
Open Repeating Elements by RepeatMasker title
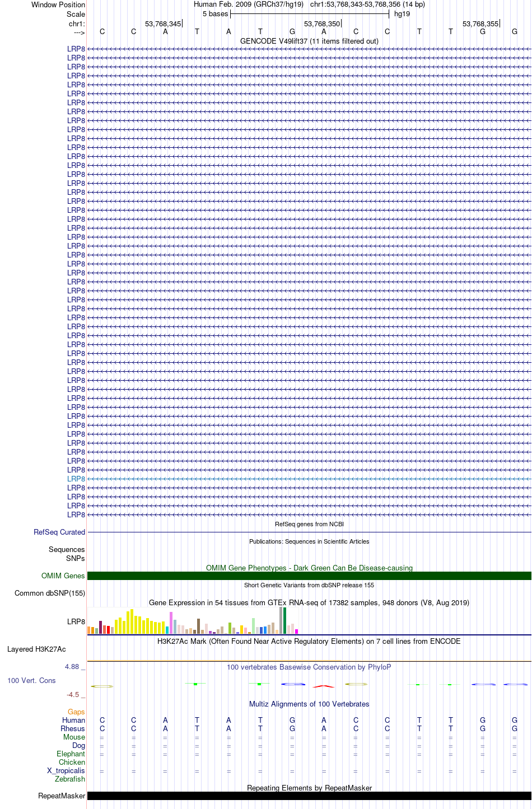pos(309,788)
